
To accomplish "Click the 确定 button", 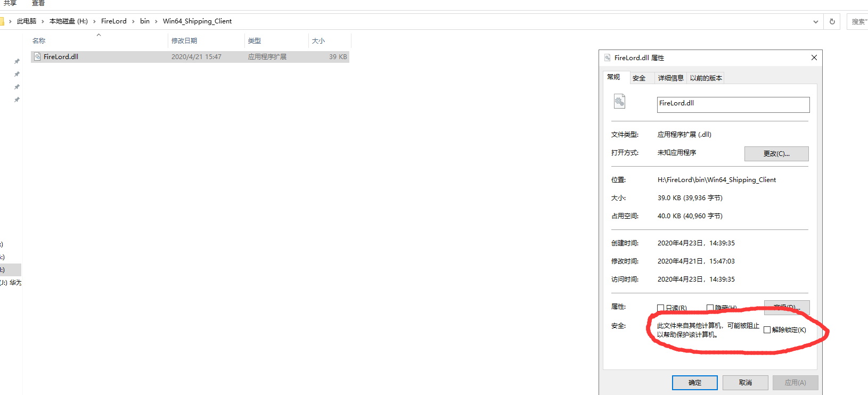I will pyautogui.click(x=695, y=383).
